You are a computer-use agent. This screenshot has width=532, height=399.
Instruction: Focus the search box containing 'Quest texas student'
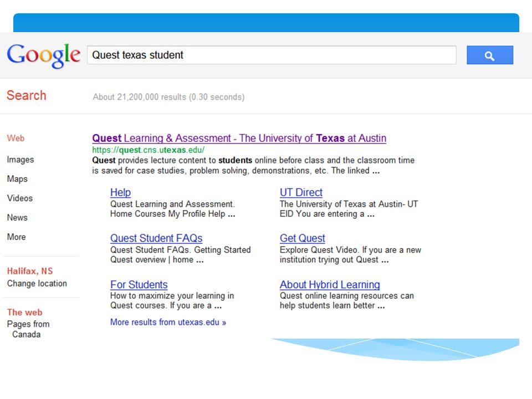click(272, 55)
